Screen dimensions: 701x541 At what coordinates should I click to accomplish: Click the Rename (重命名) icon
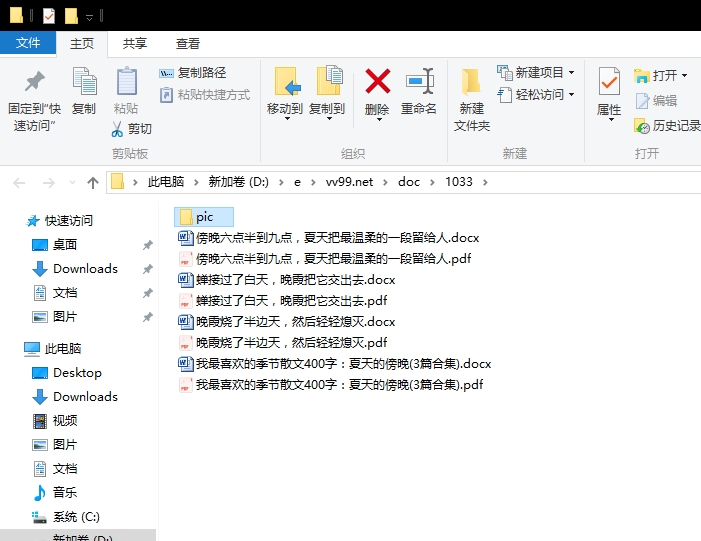tap(419, 81)
